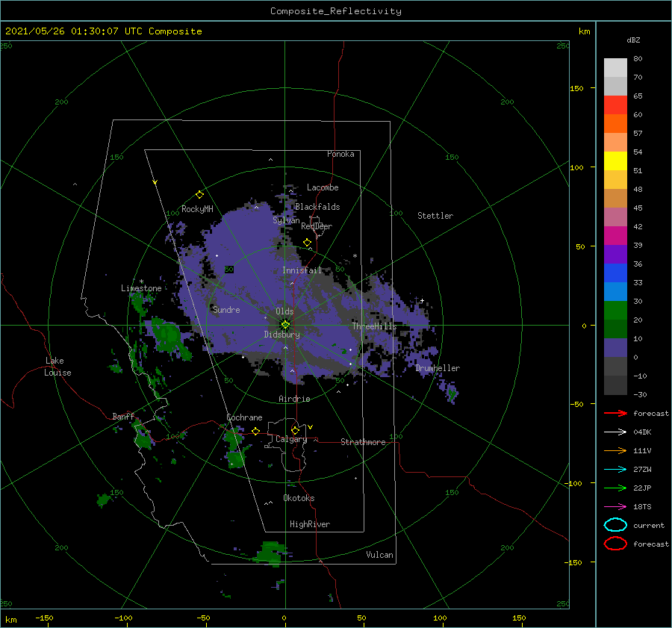672x628 pixels.
Task: Click the yellow diamond marker under Cochrane
Action: click(x=255, y=431)
